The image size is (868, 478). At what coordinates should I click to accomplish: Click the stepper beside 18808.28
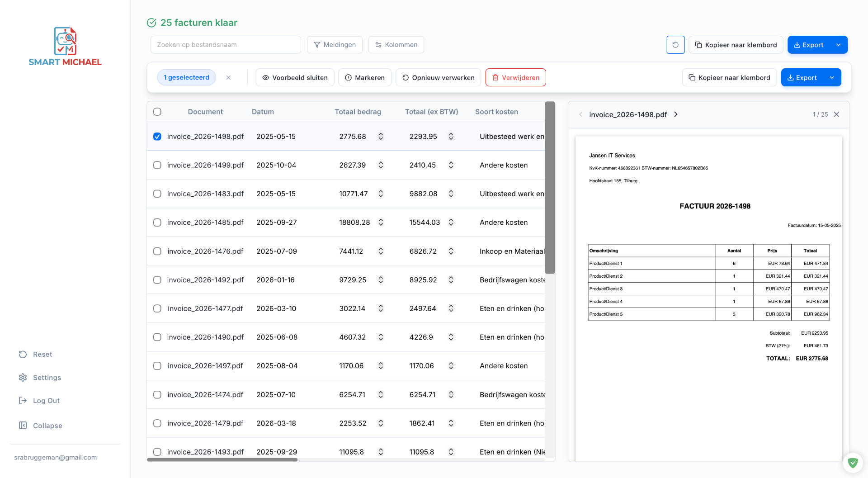pyautogui.click(x=381, y=222)
